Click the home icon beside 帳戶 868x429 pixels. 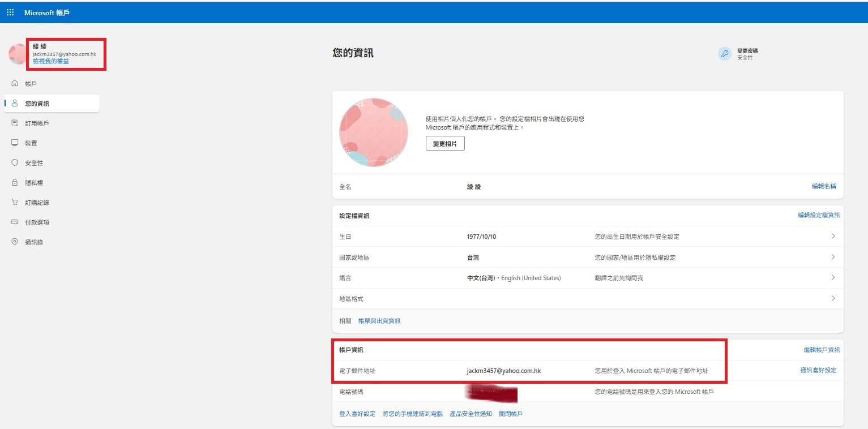point(15,83)
